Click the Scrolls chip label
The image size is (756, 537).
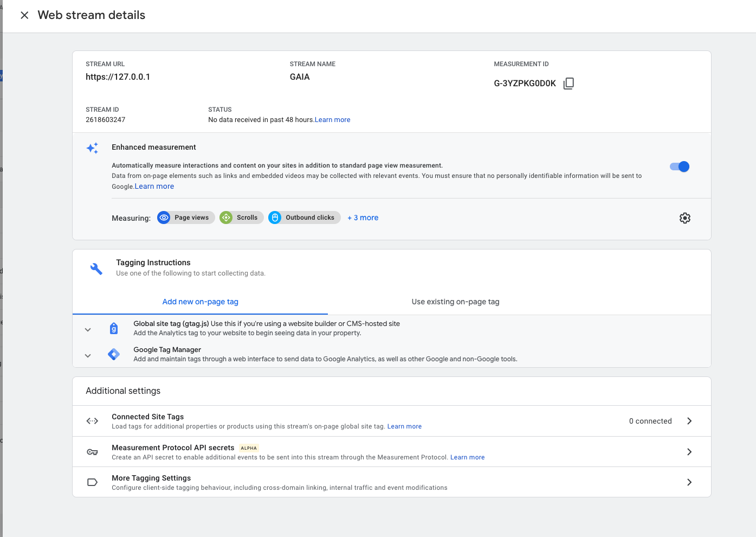pos(247,218)
